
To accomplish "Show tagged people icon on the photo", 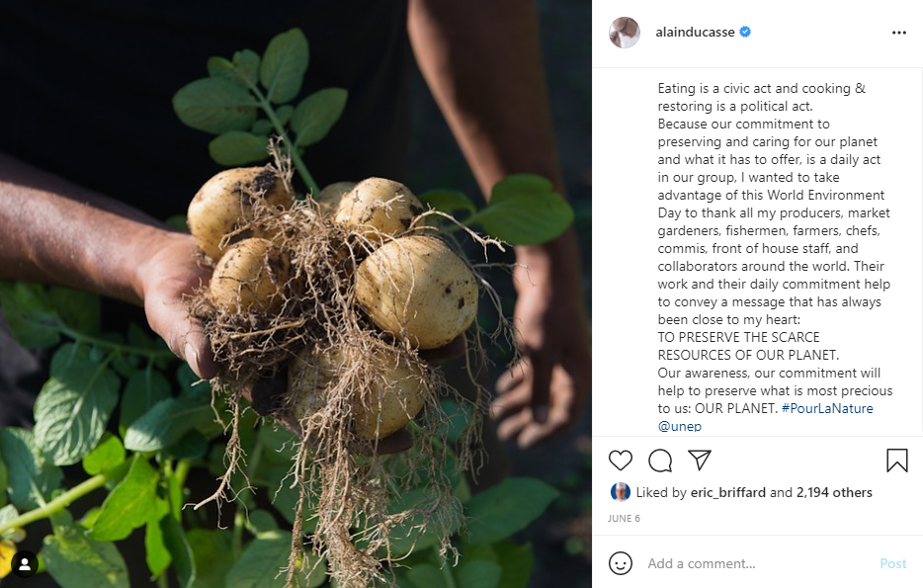I will 25,564.
